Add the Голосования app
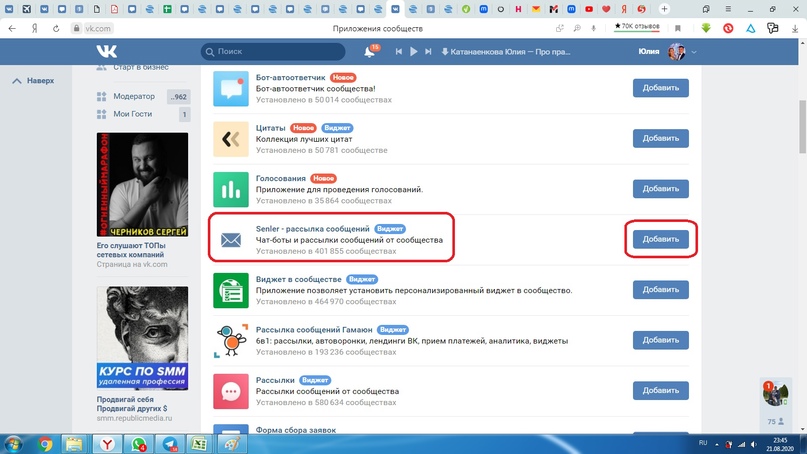 click(x=660, y=189)
